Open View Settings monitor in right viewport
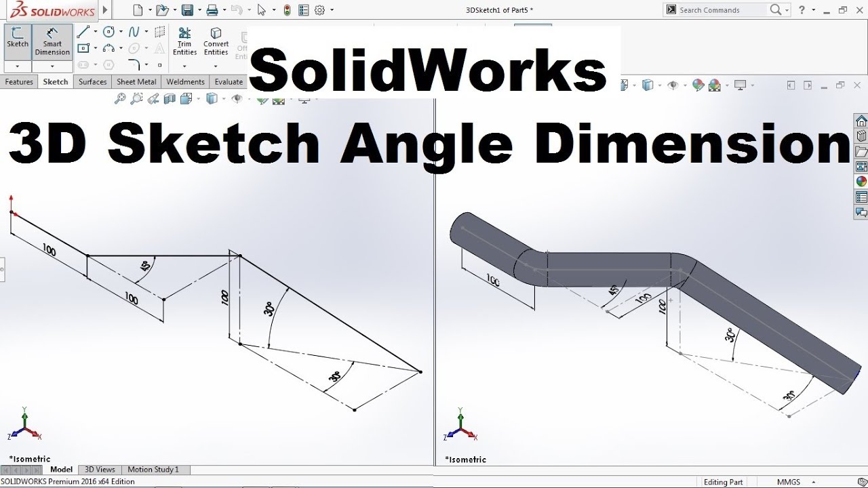 point(741,85)
